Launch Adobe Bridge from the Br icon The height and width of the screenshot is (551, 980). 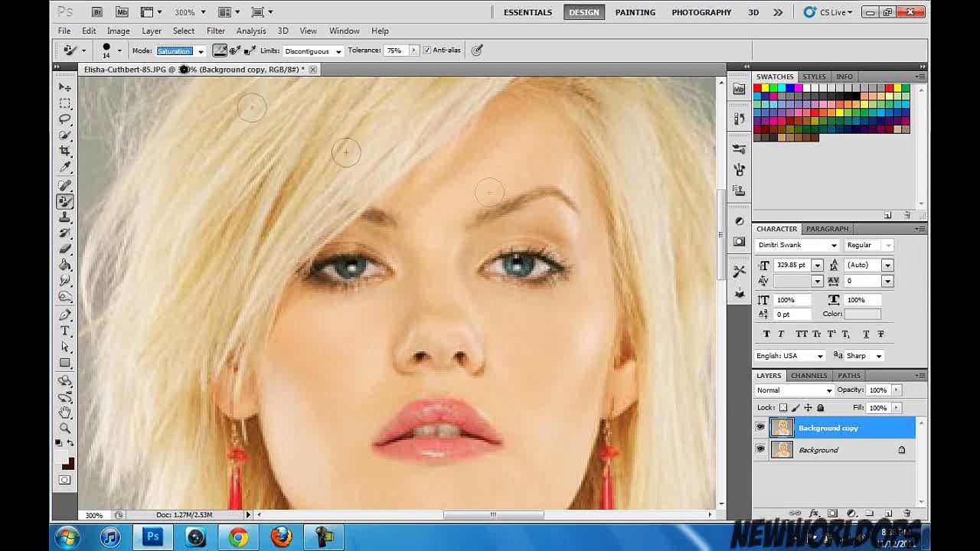(x=97, y=12)
